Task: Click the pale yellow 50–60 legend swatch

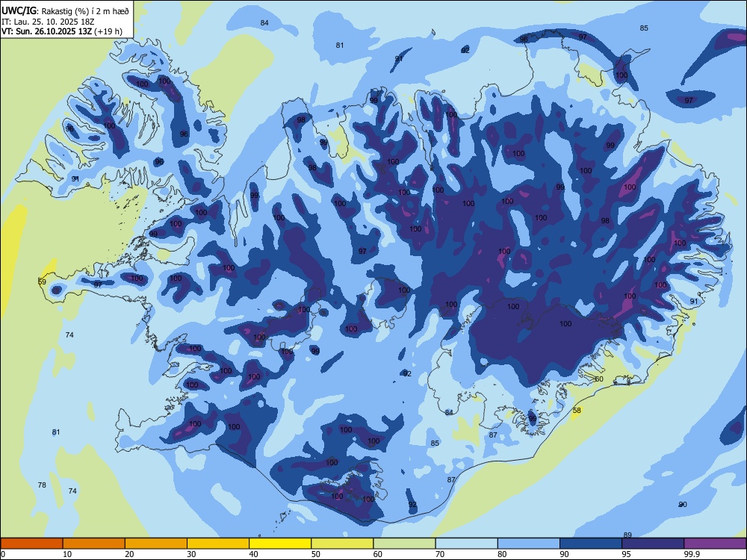Action: point(342,544)
